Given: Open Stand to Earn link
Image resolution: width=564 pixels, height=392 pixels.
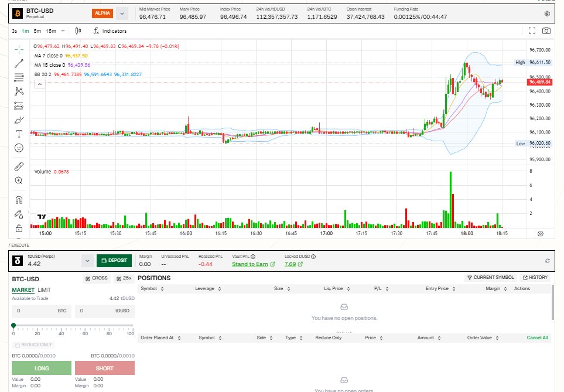Looking at the screenshot, I should pyautogui.click(x=253, y=264).
